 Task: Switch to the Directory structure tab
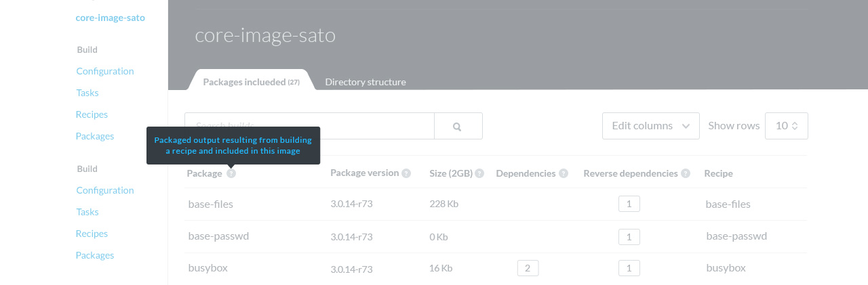coord(365,82)
